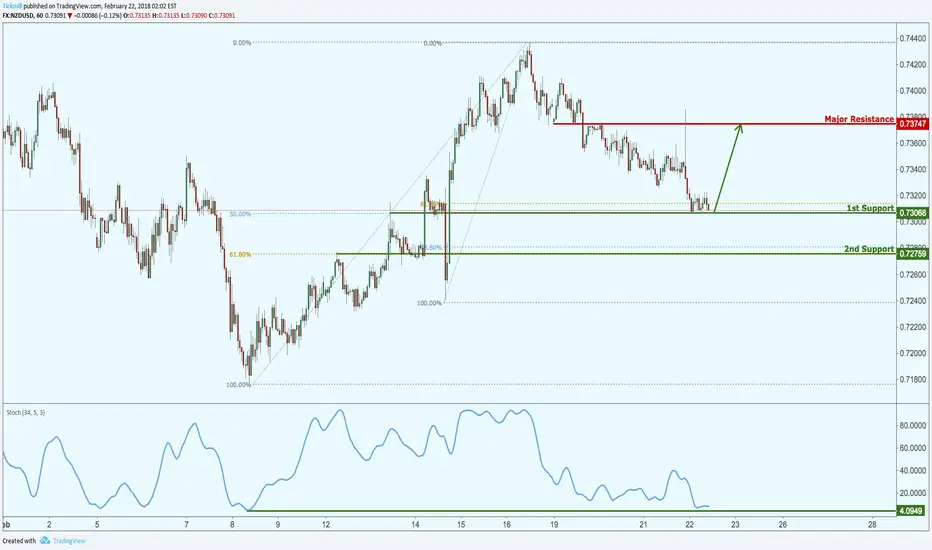Click 0.73600 on the price axis

coord(912,143)
